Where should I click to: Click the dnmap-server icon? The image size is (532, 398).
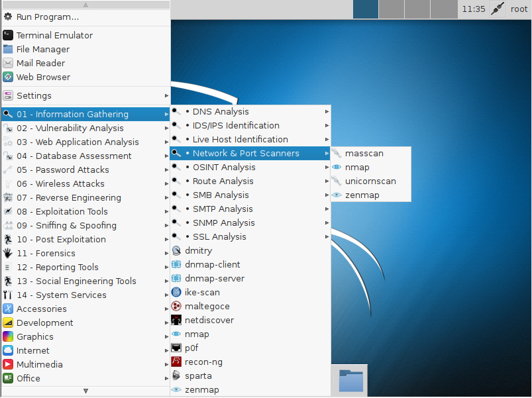[x=176, y=278]
